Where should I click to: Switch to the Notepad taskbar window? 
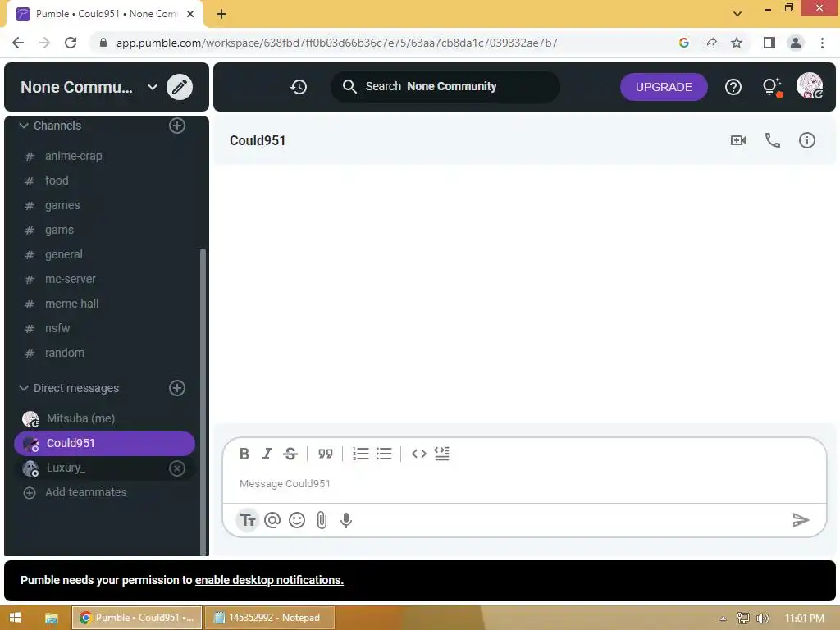tap(270, 618)
